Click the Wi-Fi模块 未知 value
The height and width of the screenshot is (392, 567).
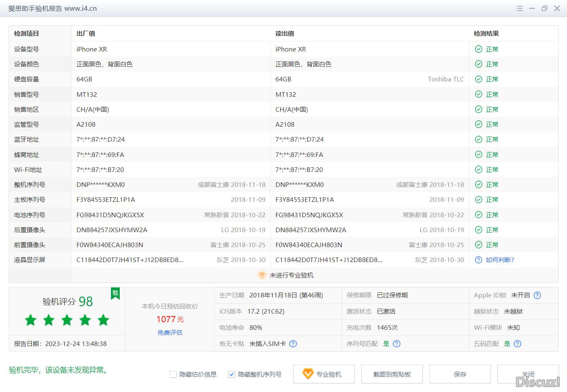(x=513, y=328)
